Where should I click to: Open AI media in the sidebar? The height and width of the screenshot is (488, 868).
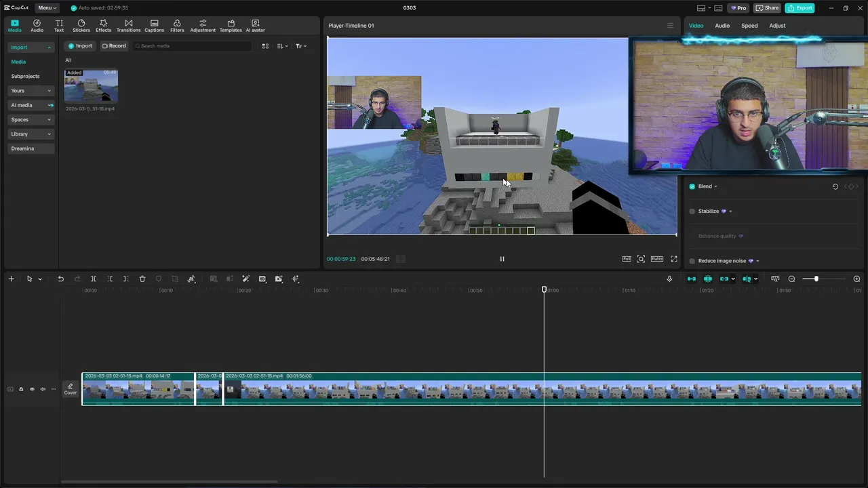pyautogui.click(x=31, y=105)
